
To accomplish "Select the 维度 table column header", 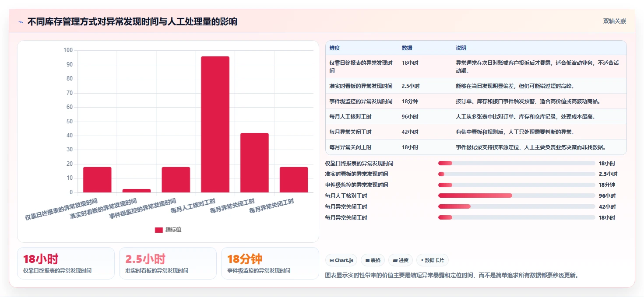I will (334, 48).
